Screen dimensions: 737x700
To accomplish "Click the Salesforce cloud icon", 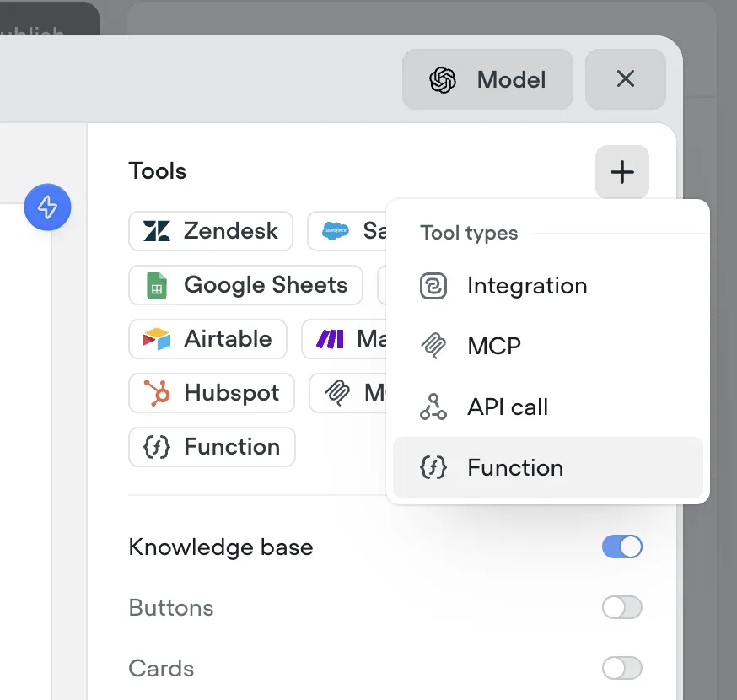I will [x=335, y=231].
